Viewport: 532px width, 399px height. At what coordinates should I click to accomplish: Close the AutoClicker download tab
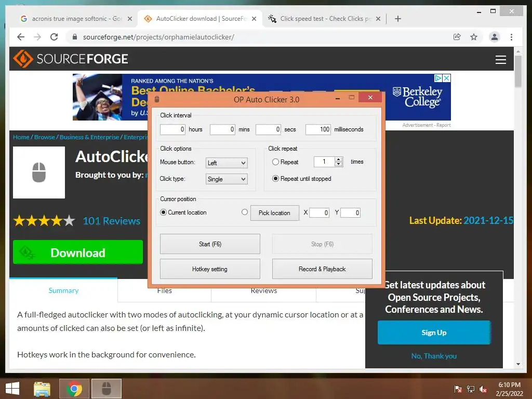coord(254,19)
